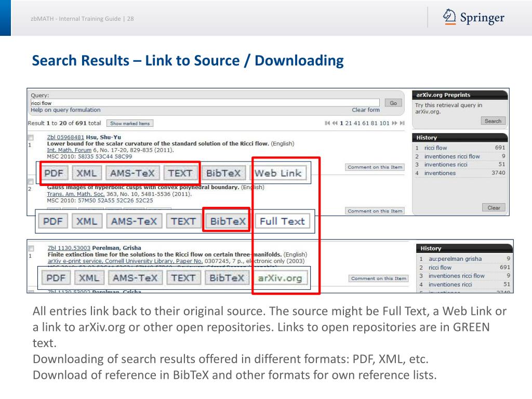Click the Full Text button
Viewport: 532px width, 399px height.
coord(282,221)
